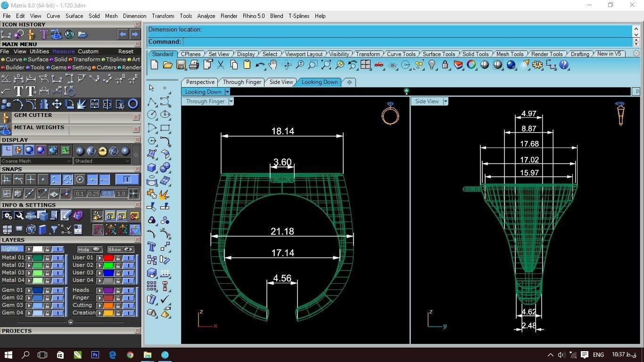Viewport: 644px width, 362px height.
Task: Select the large Text T tool in Measure
Action: pyautogui.click(x=18, y=91)
